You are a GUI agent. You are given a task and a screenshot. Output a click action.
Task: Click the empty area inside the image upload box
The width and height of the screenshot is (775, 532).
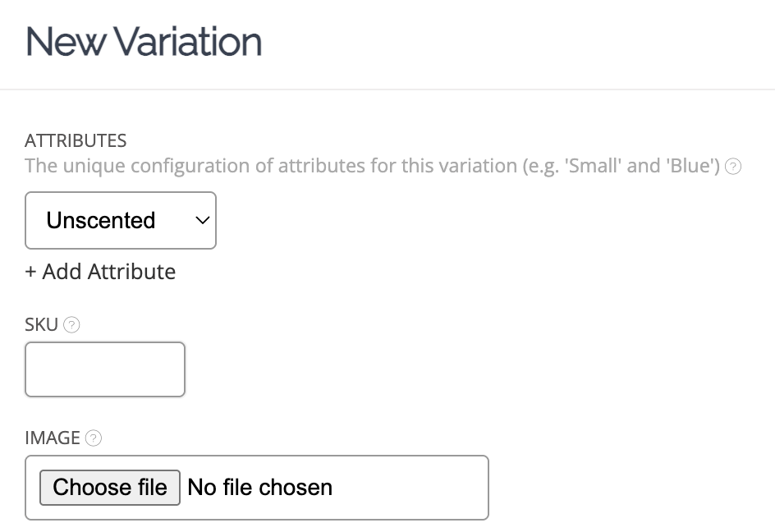tap(410, 488)
